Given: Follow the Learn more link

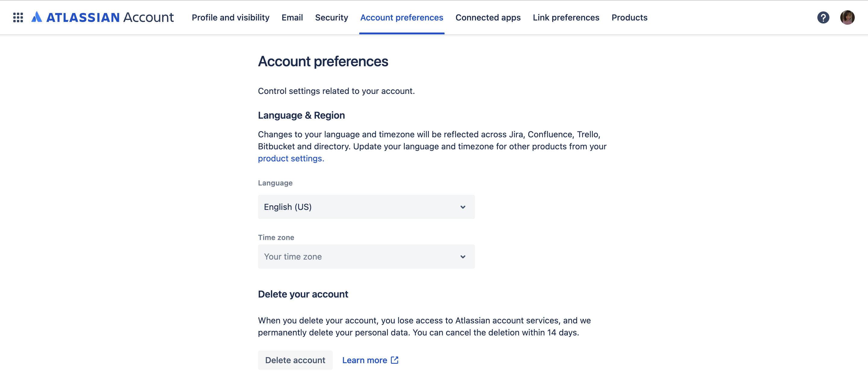Looking at the screenshot, I should pyautogui.click(x=365, y=360).
